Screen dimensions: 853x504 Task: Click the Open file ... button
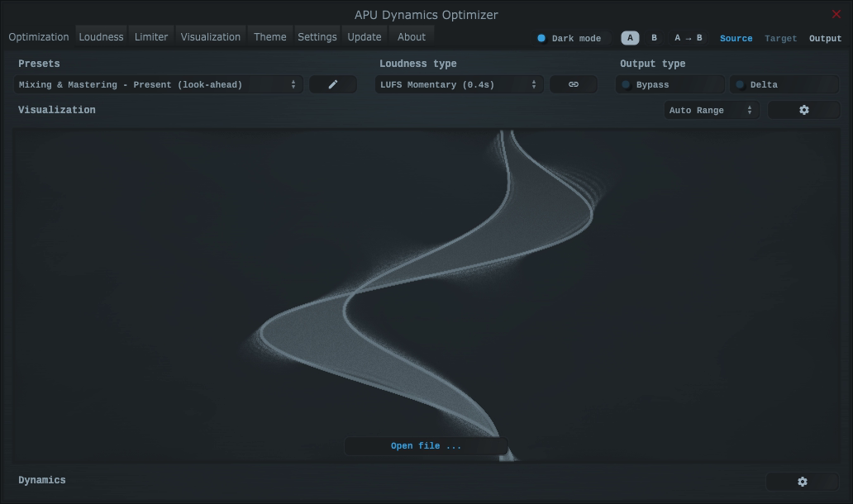tap(426, 446)
